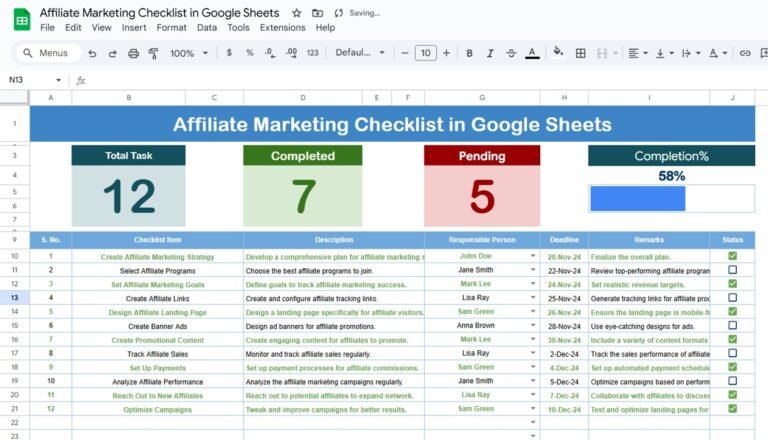
Task: Decrease decimal places
Action: tap(270, 53)
